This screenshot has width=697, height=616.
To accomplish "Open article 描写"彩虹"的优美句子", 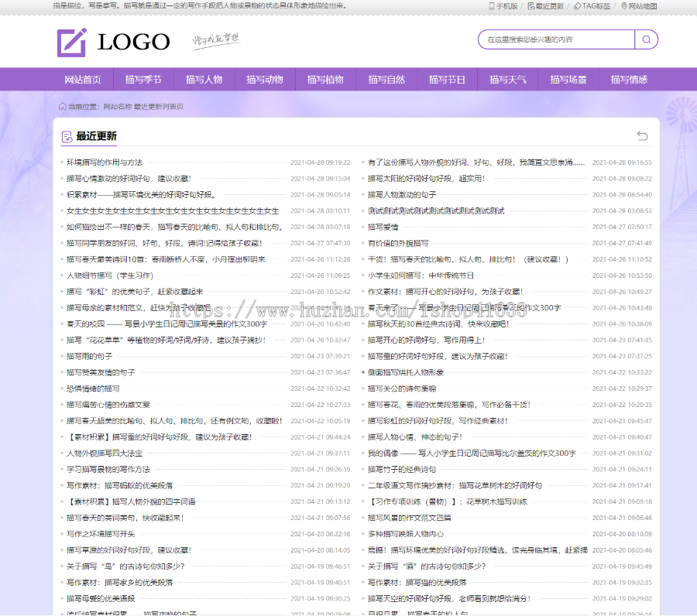I will pyautogui.click(x=135, y=292).
